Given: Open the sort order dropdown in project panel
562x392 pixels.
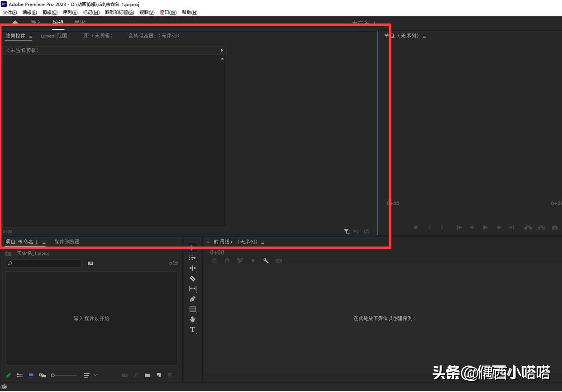Looking at the screenshot, I should point(95,375).
